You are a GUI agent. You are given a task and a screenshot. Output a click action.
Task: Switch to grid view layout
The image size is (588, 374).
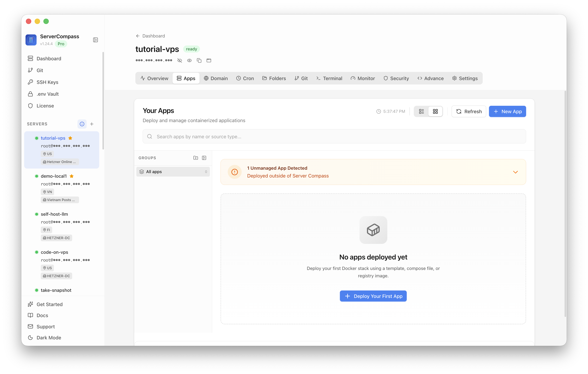click(435, 111)
